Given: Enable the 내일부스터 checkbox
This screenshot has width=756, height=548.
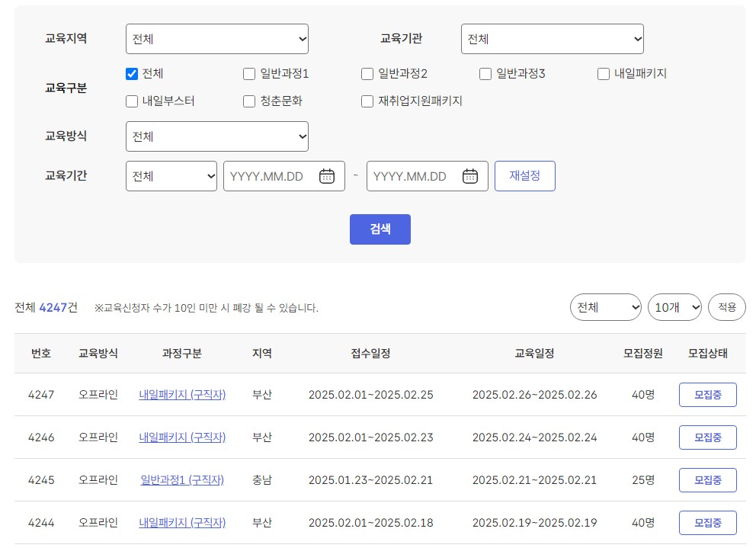Looking at the screenshot, I should pos(131,101).
